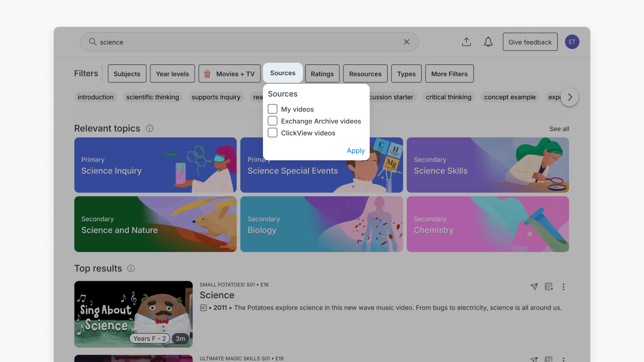Screen dimensions: 644x362
Task: Open the notifications bell
Action: tap(488, 42)
